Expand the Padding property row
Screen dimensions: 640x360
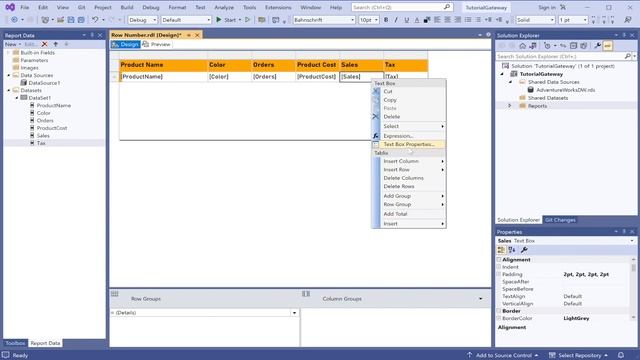pyautogui.click(x=499, y=274)
